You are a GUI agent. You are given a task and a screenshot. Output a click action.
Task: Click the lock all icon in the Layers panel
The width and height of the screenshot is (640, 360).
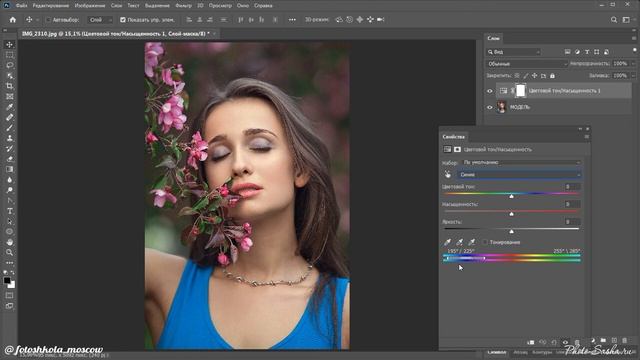click(x=552, y=76)
